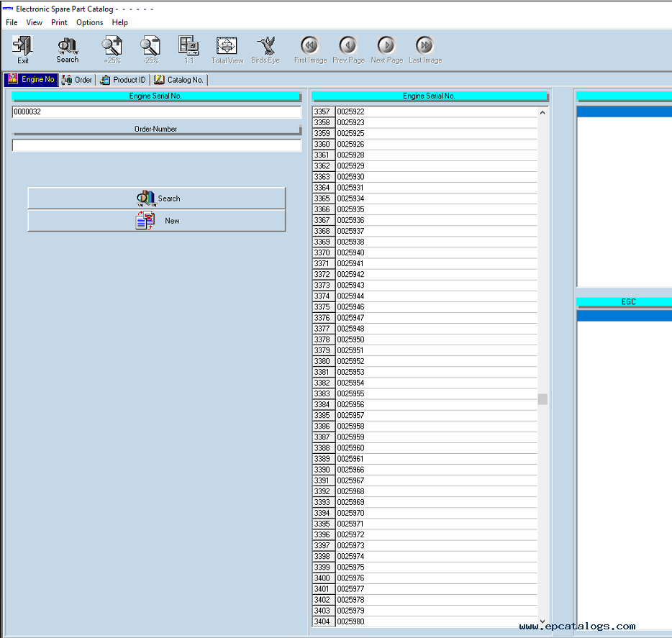This screenshot has height=638, width=672.
Task: Zoom out with the -25% icon
Action: [x=150, y=47]
